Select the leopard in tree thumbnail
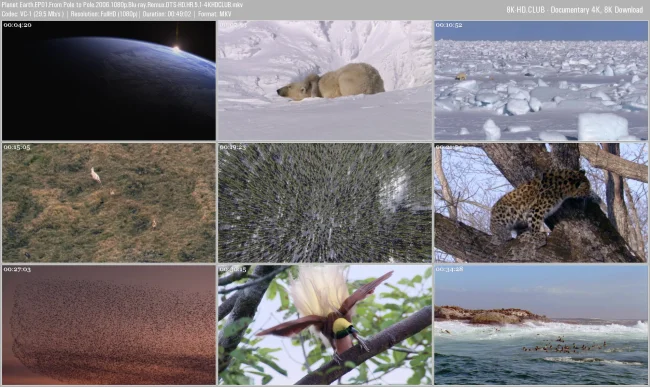The height and width of the screenshot is (387, 650). click(x=541, y=203)
